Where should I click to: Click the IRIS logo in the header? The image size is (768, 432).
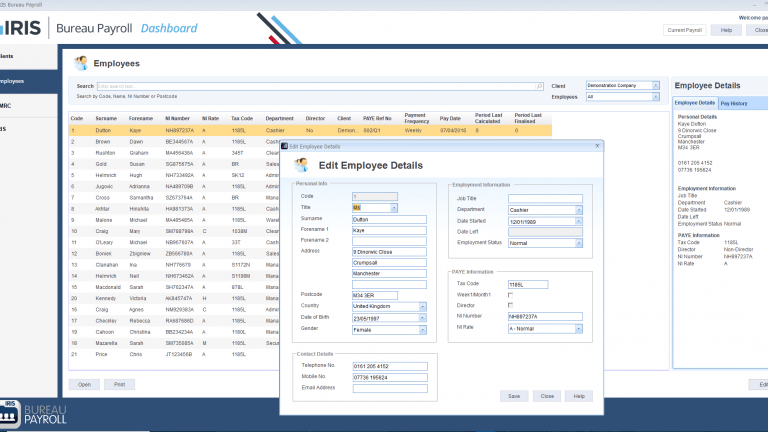coord(21,28)
